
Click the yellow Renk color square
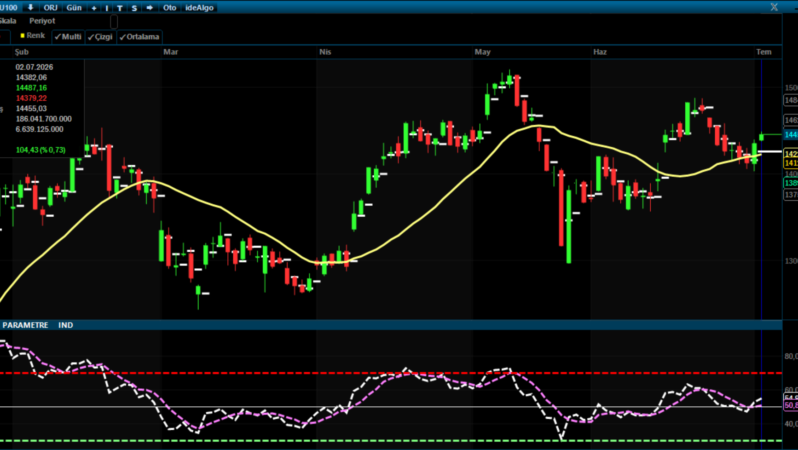(22, 36)
